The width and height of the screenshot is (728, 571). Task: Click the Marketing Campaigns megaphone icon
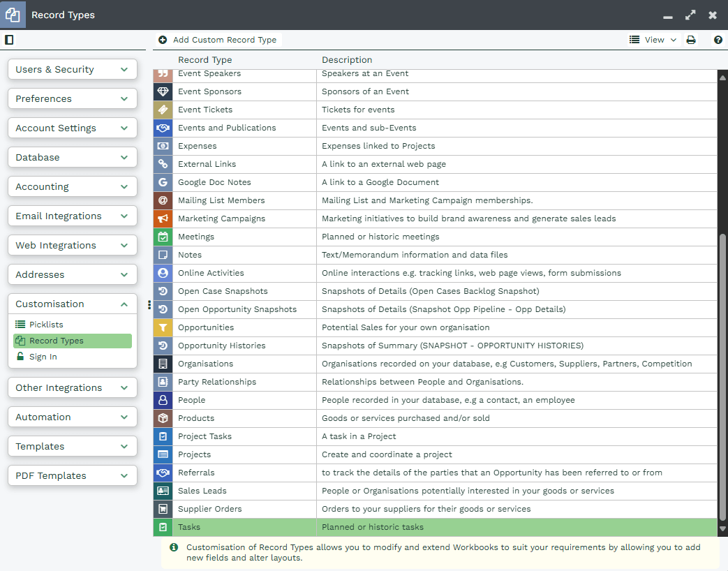tap(163, 218)
